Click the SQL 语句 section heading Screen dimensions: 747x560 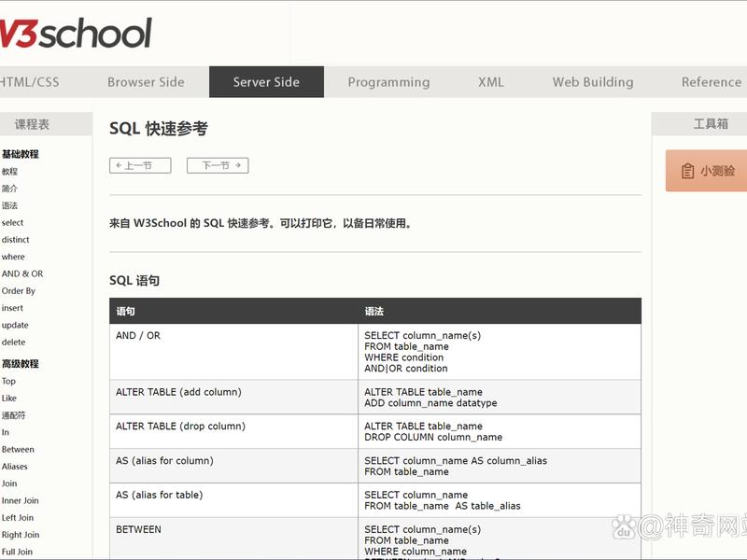pos(134,281)
